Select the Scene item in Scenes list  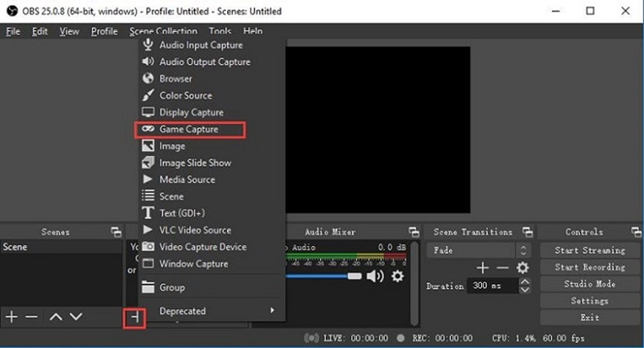pyautogui.click(x=61, y=247)
